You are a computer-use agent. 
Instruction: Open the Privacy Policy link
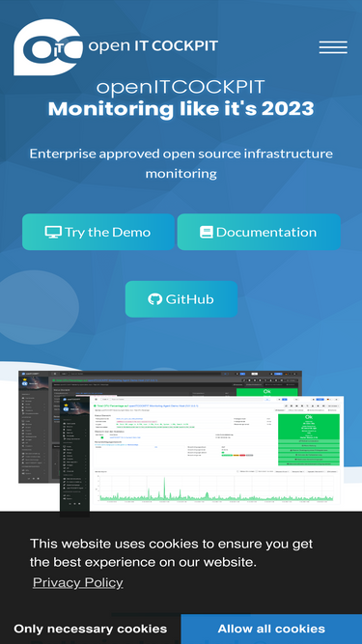point(77,582)
